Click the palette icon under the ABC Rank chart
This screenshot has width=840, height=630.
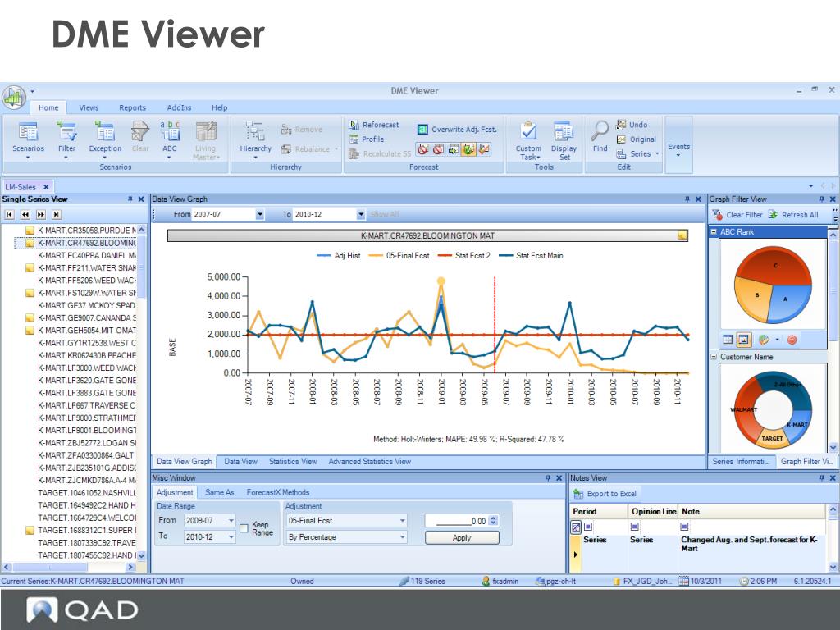(764, 339)
